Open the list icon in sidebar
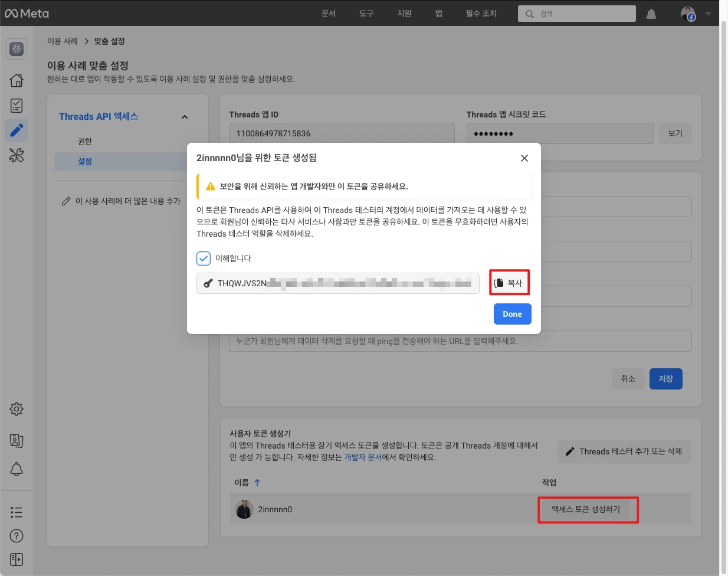The width and height of the screenshot is (728, 576). (x=17, y=512)
